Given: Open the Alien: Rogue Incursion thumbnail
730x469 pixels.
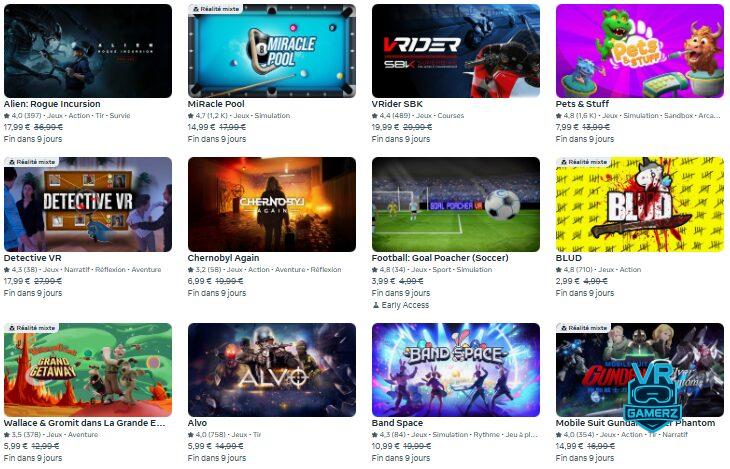Looking at the screenshot, I should click(88, 51).
